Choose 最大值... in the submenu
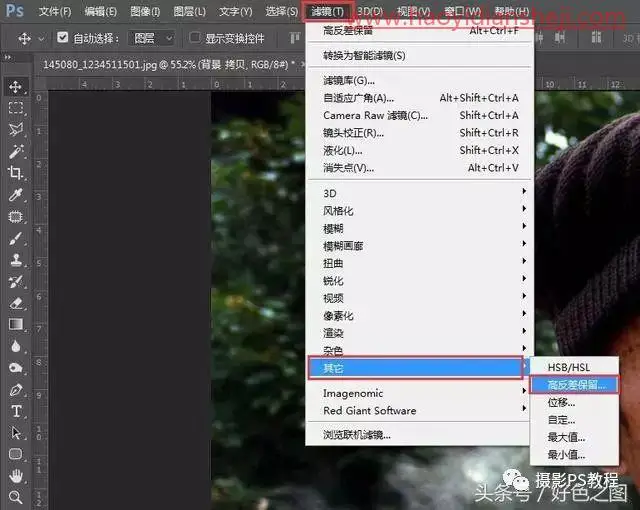The width and height of the screenshot is (640, 510). tap(574, 437)
